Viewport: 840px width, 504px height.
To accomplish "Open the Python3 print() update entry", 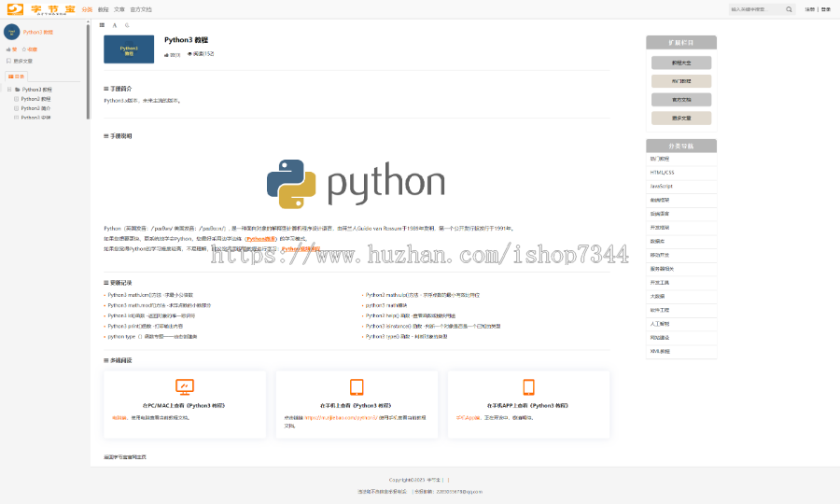I will click(146, 326).
